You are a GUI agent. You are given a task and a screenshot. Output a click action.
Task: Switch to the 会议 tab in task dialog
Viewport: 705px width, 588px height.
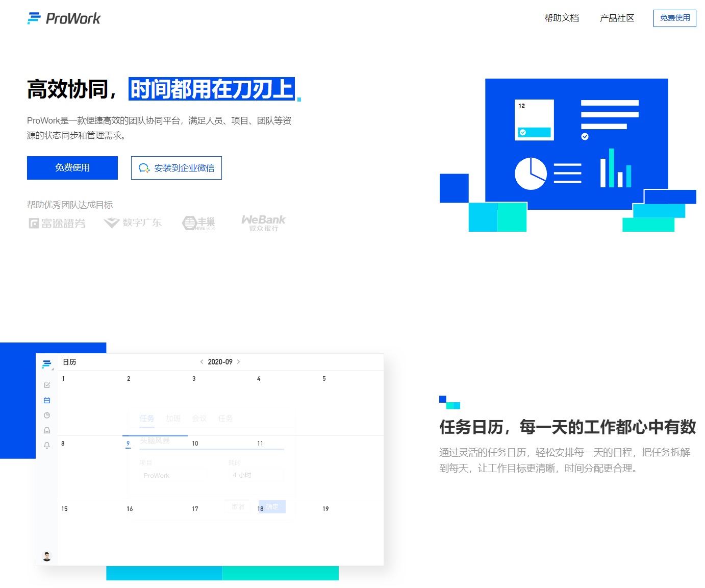[x=200, y=419]
